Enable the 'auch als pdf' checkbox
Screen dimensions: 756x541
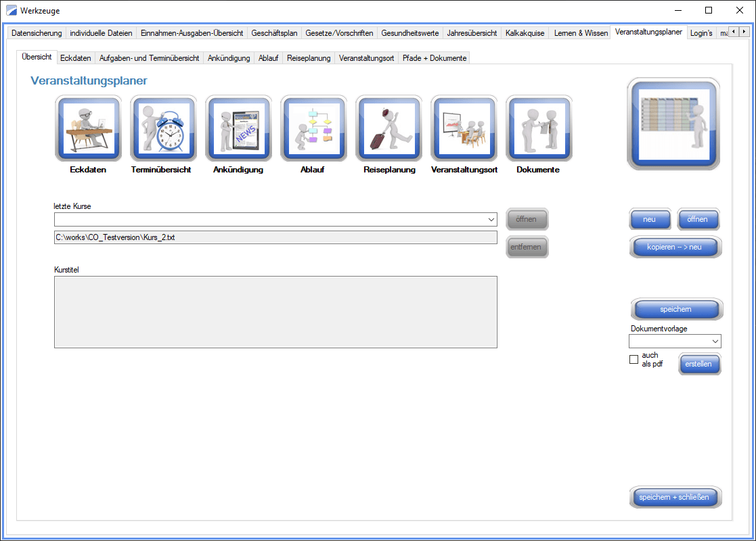pyautogui.click(x=634, y=360)
